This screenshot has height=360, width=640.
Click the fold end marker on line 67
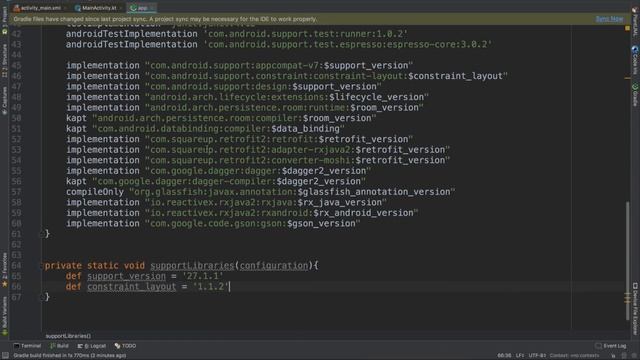pyautogui.click(x=42, y=297)
